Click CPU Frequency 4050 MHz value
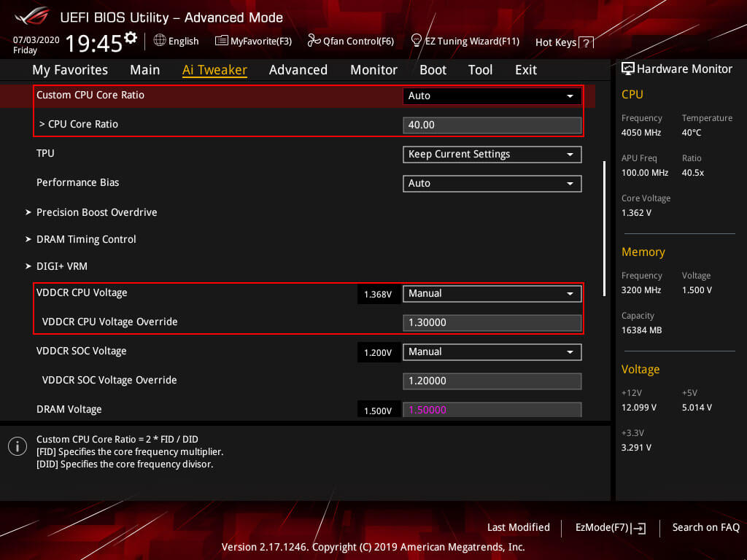The height and width of the screenshot is (560, 747). [x=641, y=133]
